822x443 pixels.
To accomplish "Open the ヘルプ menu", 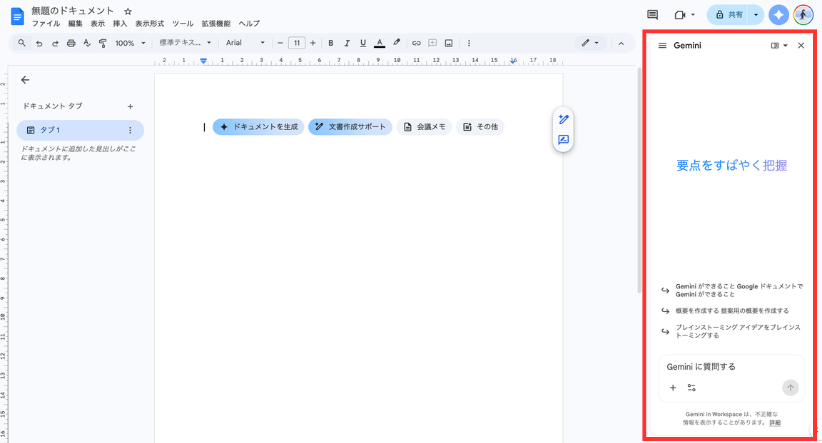I will (x=249, y=24).
